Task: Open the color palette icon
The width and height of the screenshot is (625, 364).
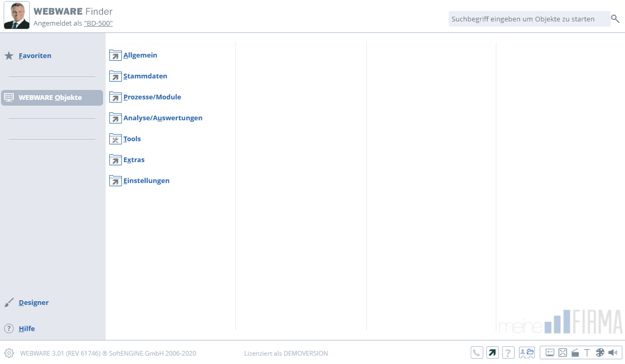Action: pos(600,353)
